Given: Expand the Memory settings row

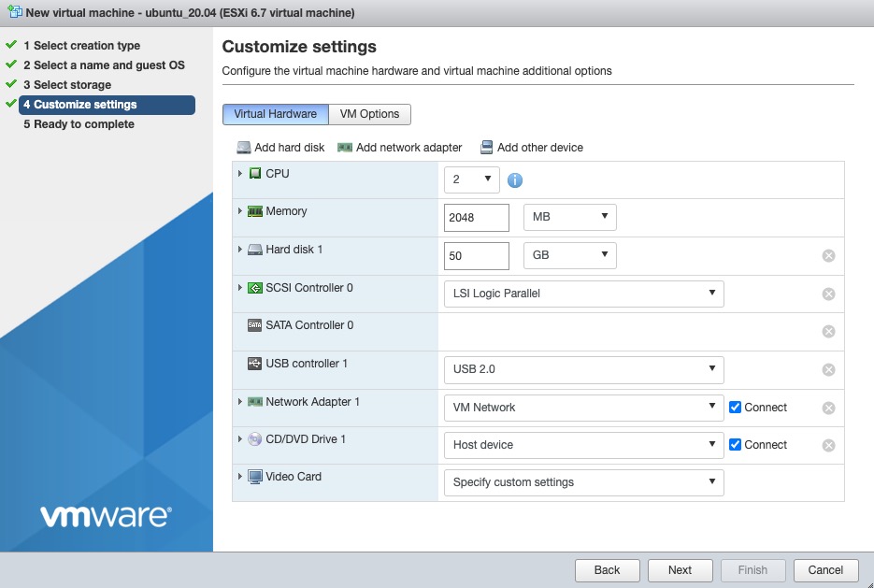Looking at the screenshot, I should tap(240, 211).
